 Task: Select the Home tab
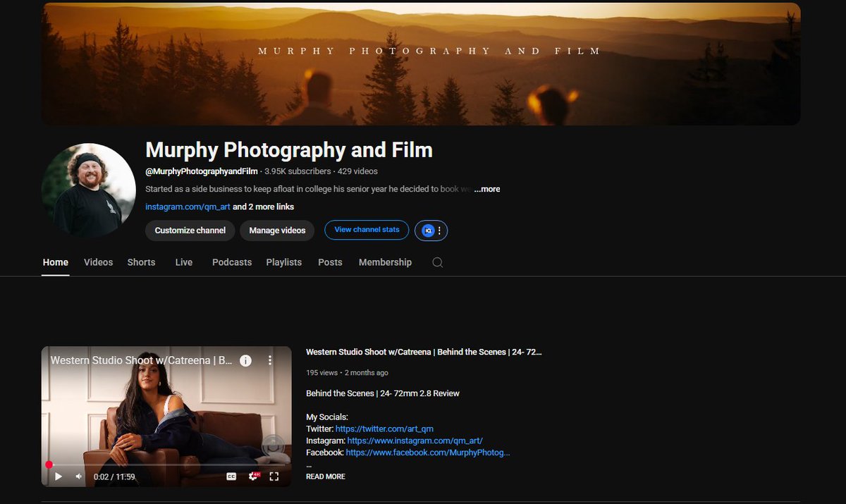click(x=56, y=262)
